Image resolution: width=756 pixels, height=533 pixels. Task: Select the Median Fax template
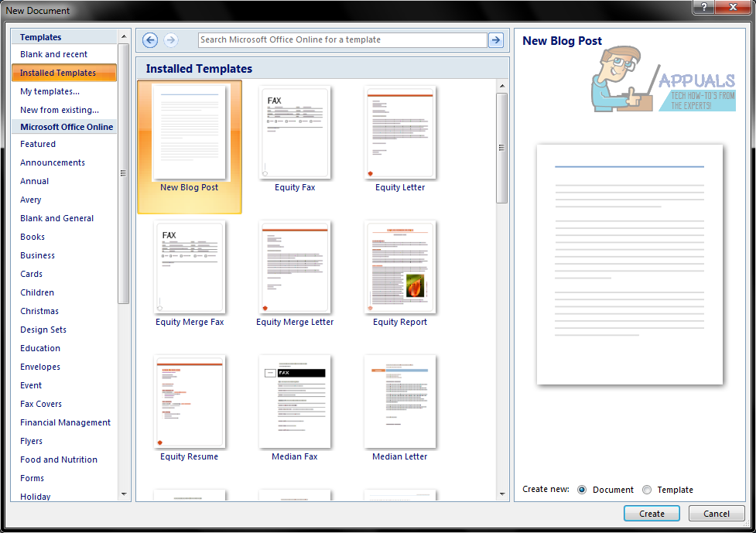pos(295,408)
